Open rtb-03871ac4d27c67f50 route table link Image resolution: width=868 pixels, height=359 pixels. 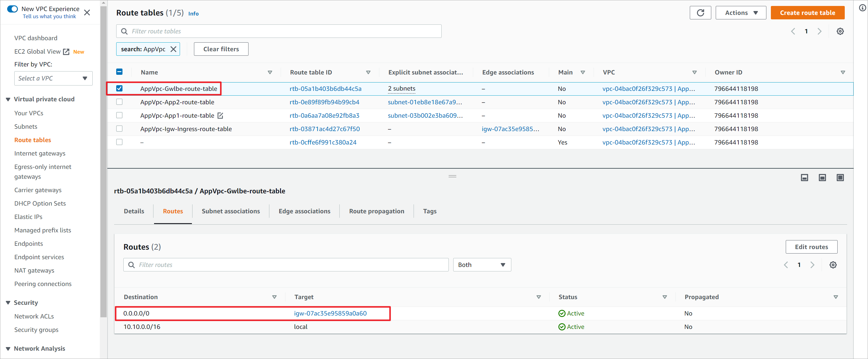(324, 129)
